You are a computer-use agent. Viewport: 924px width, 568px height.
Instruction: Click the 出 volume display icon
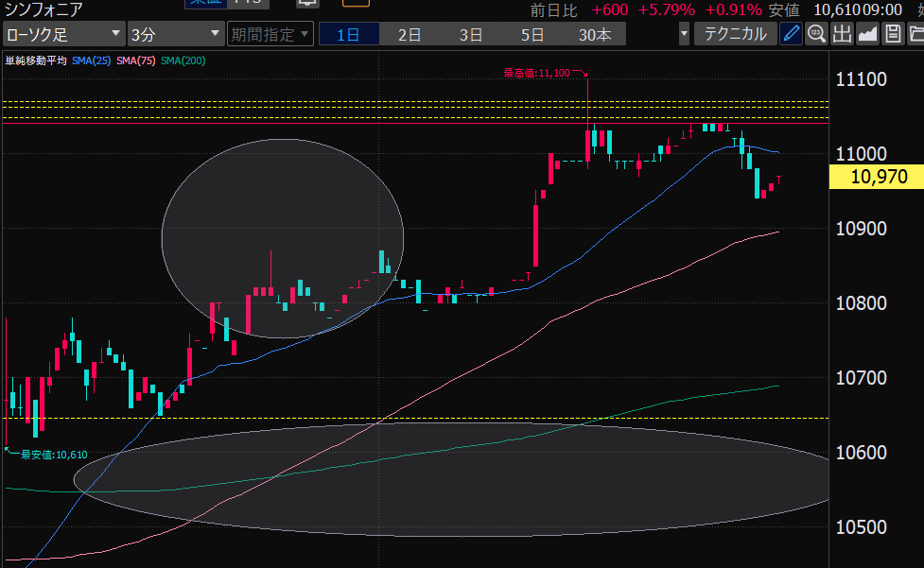[x=842, y=35]
